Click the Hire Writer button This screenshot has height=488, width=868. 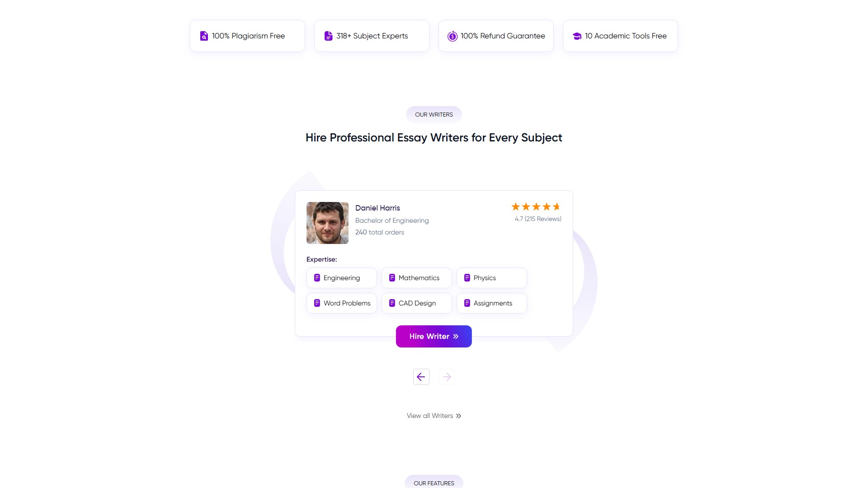[434, 336]
